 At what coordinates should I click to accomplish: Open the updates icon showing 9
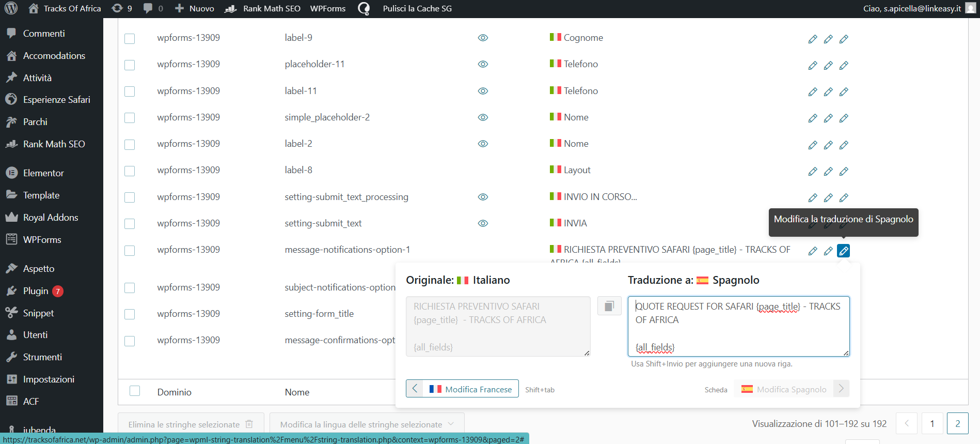click(x=122, y=8)
